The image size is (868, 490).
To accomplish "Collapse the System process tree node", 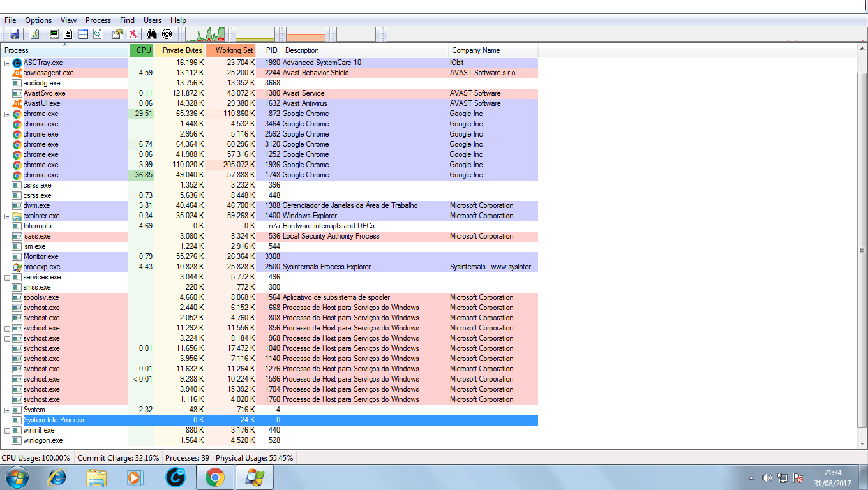I will click(7, 410).
